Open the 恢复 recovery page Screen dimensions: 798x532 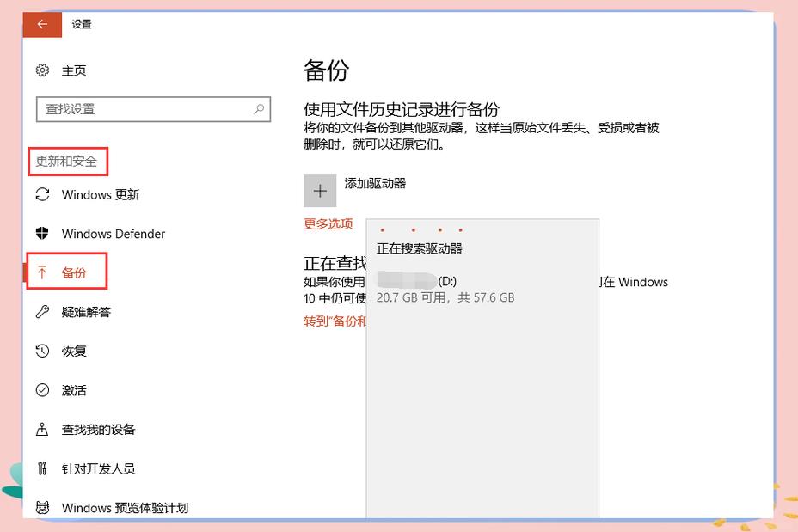click(74, 351)
